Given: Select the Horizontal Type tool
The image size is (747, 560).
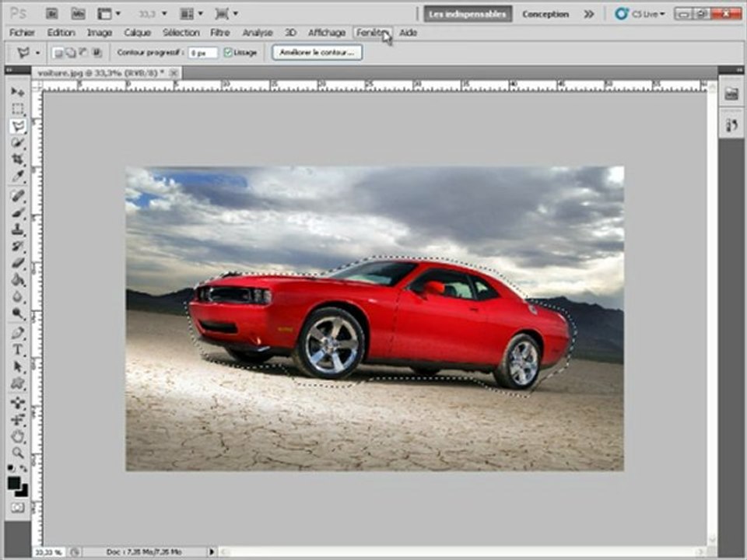Looking at the screenshot, I should coord(17,350).
